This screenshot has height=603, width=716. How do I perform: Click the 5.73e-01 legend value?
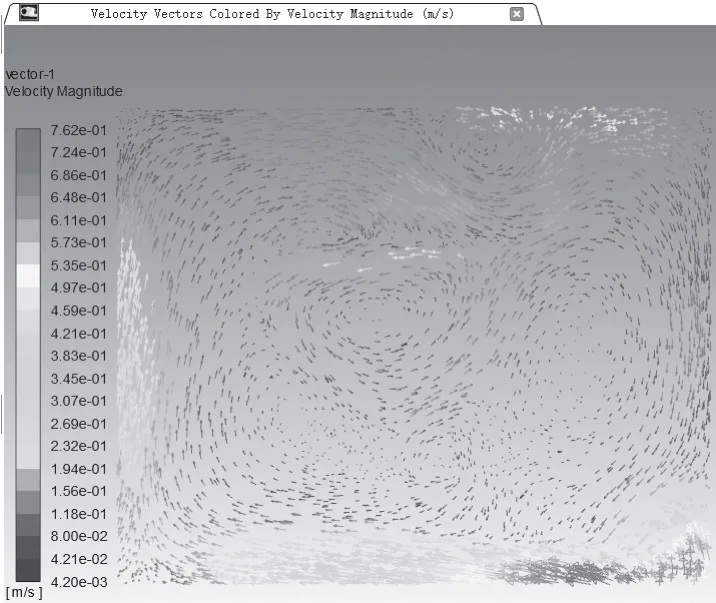(79, 242)
